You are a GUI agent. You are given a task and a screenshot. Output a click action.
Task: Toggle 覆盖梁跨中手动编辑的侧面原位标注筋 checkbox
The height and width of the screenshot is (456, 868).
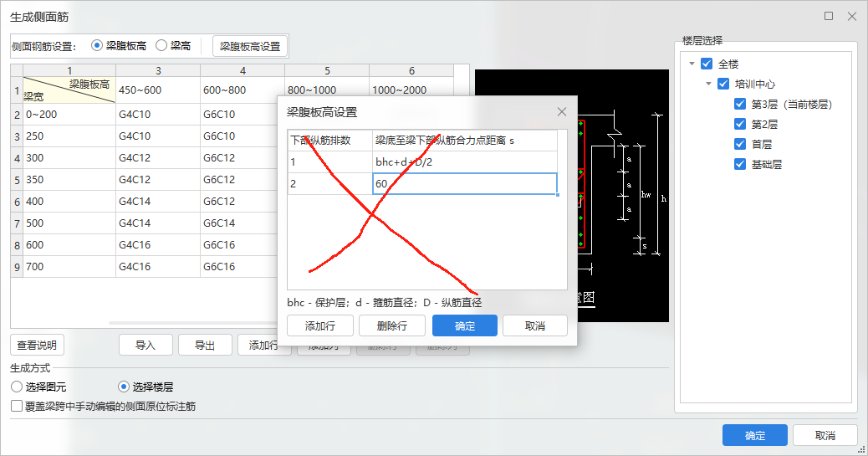[x=17, y=406]
